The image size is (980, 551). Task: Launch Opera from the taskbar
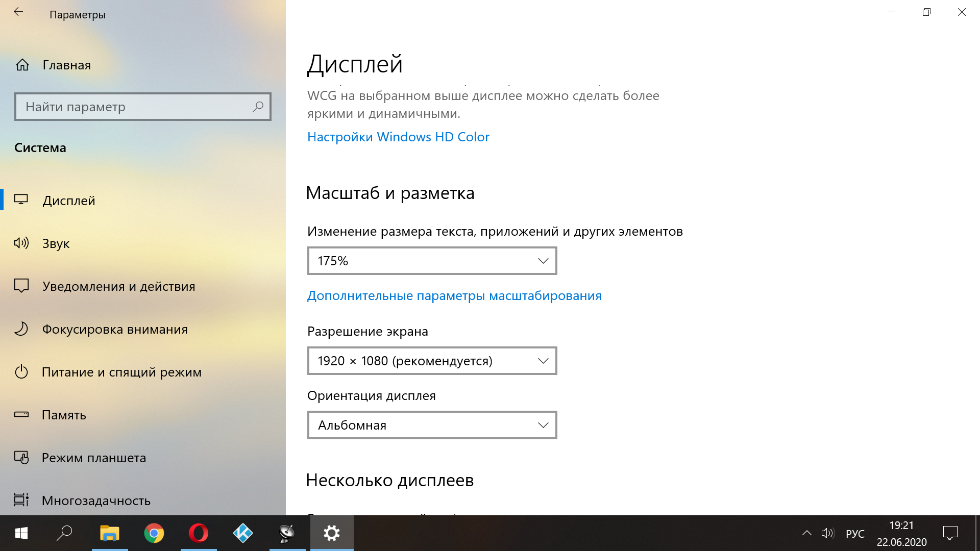pyautogui.click(x=199, y=533)
